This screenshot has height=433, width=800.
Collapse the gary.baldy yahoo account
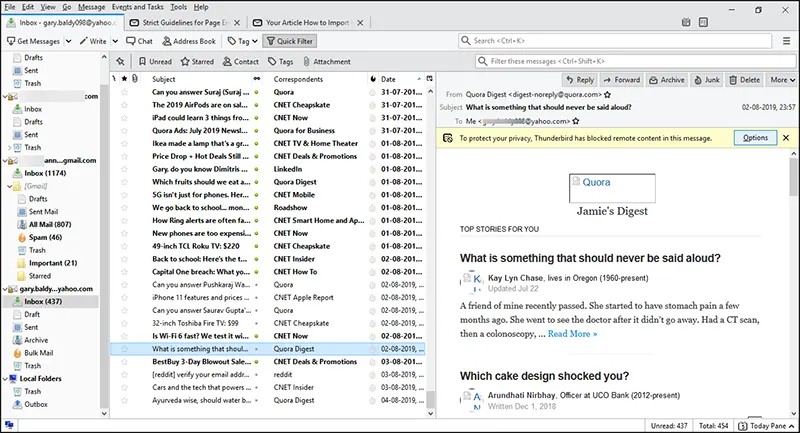pos(6,289)
